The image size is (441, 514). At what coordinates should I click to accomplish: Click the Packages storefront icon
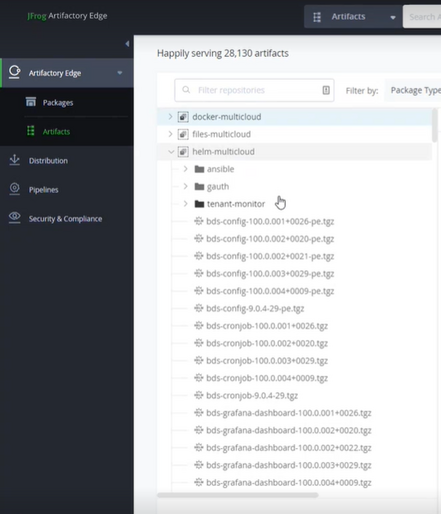point(31,102)
